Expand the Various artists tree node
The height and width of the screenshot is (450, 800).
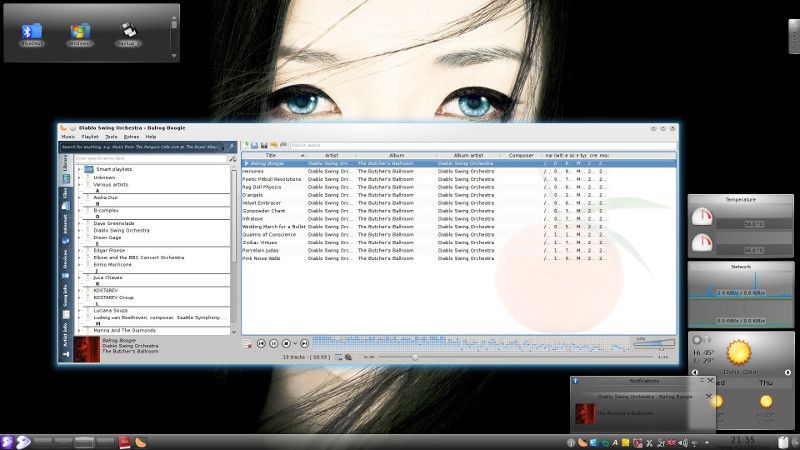[x=79, y=185]
